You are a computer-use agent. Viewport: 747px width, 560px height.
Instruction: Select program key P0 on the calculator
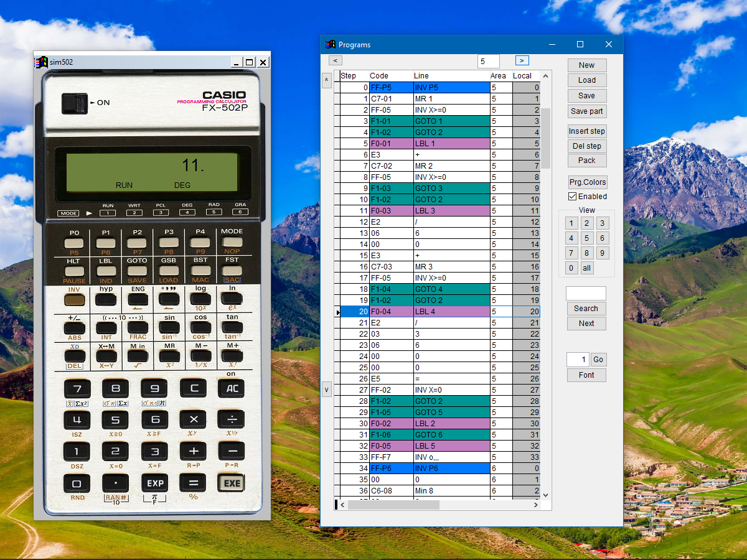pos(75,242)
